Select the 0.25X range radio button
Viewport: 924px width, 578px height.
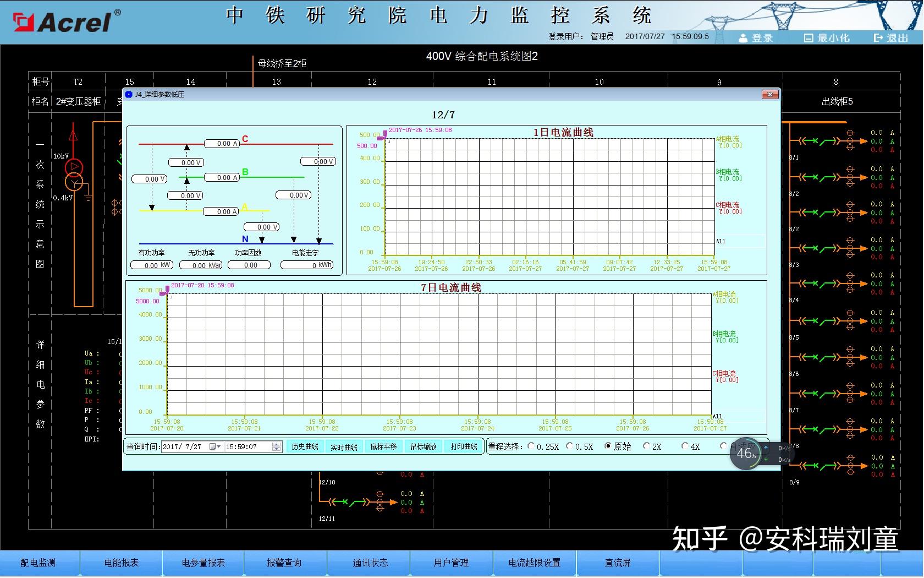(531, 446)
